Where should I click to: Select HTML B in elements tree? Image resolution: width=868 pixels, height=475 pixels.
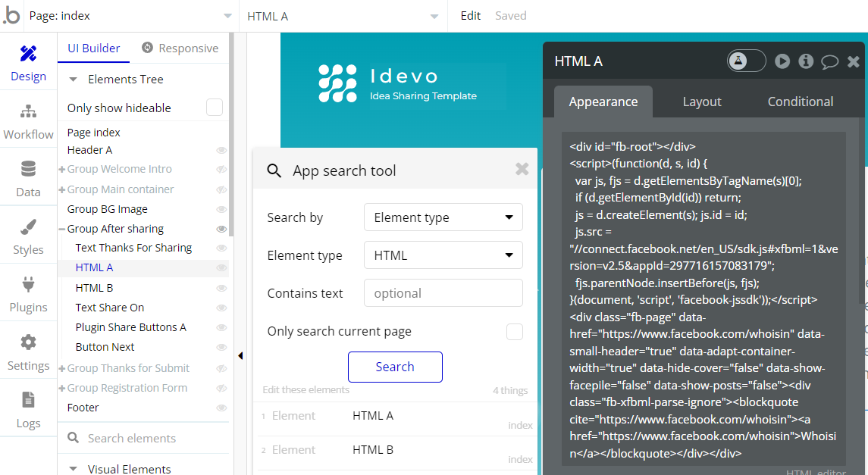point(94,288)
